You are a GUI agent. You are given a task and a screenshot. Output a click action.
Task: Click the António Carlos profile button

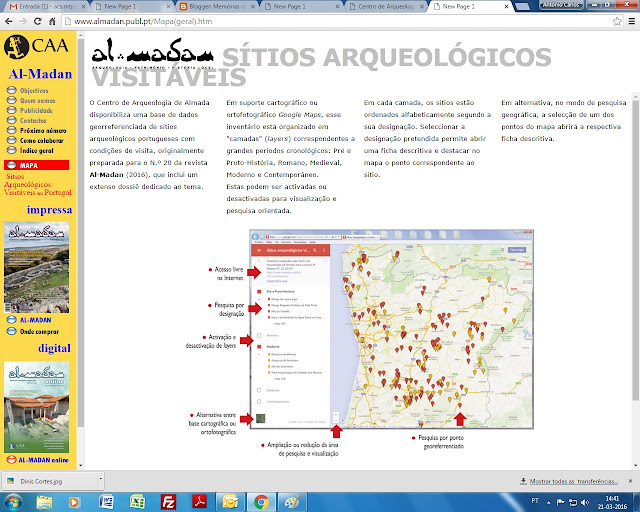point(561,4)
